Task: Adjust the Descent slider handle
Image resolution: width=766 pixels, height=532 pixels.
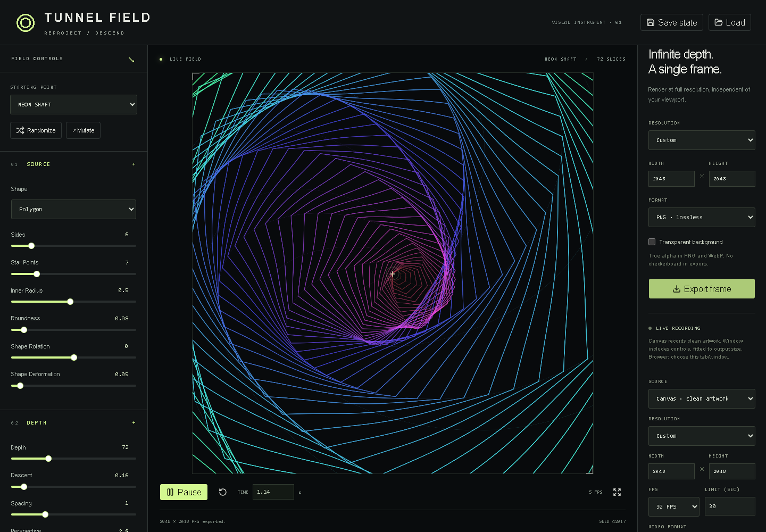Action: click(x=24, y=487)
